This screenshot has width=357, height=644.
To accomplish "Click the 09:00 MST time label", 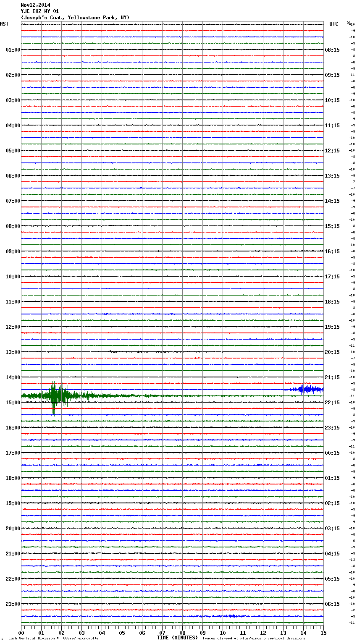I will pyautogui.click(x=13, y=251).
